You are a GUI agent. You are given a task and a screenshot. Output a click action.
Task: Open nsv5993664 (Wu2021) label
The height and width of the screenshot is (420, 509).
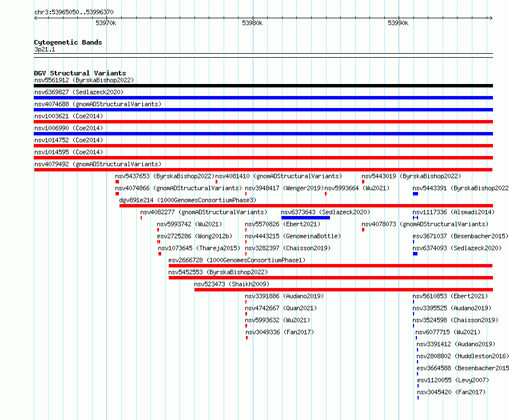357,188
